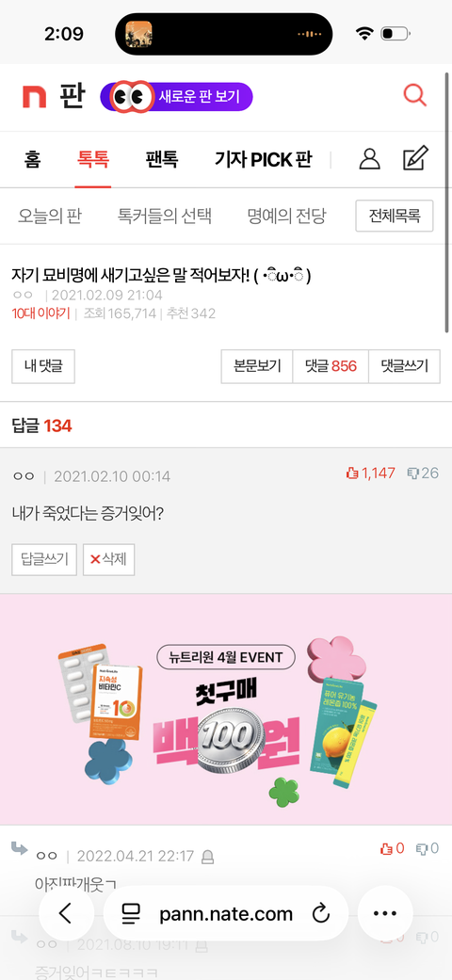This screenshot has width=452, height=980.
Task: Tap the thumbs-down icon with 26
Action: pos(413,474)
